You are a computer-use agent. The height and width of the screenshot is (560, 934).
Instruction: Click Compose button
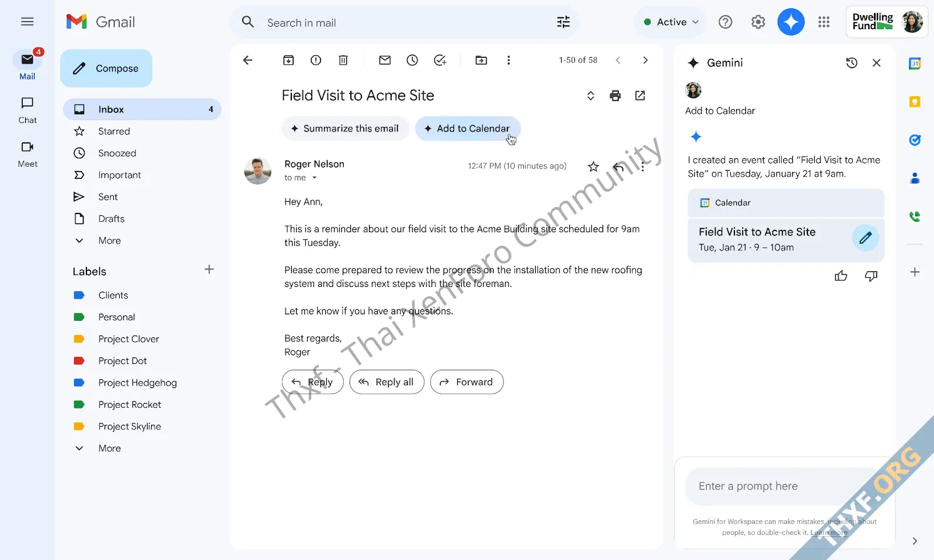click(106, 68)
